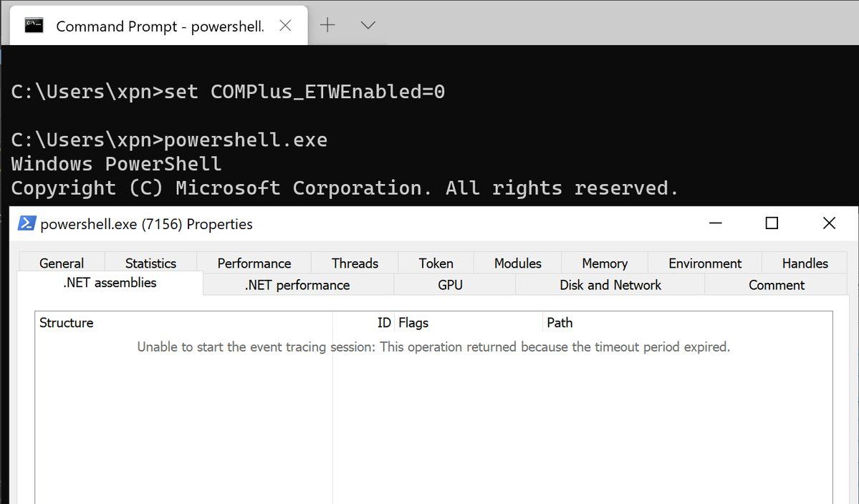This screenshot has height=504, width=859.
Task: Sort list by Path column header
Action: click(x=560, y=323)
